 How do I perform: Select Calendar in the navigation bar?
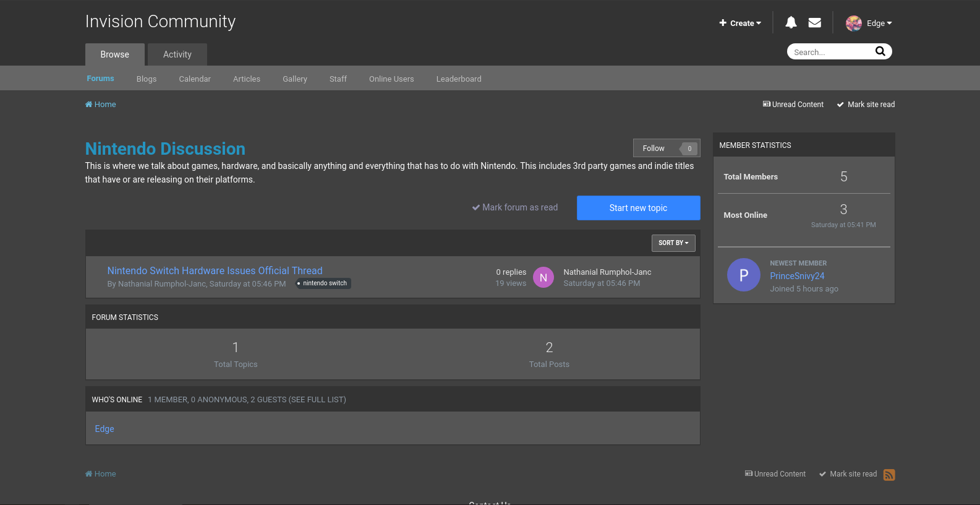[x=195, y=79]
